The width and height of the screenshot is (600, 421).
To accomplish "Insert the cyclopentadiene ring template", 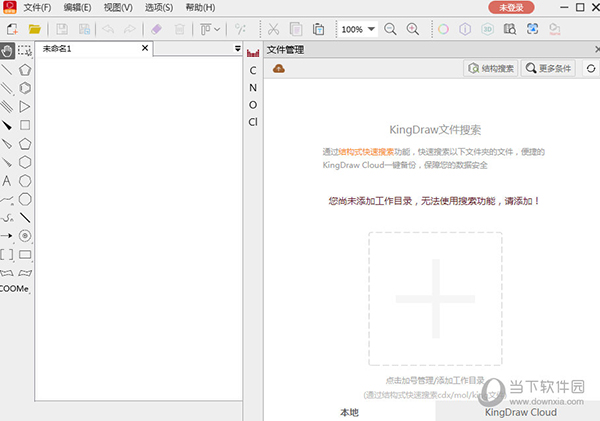I will tap(25, 70).
